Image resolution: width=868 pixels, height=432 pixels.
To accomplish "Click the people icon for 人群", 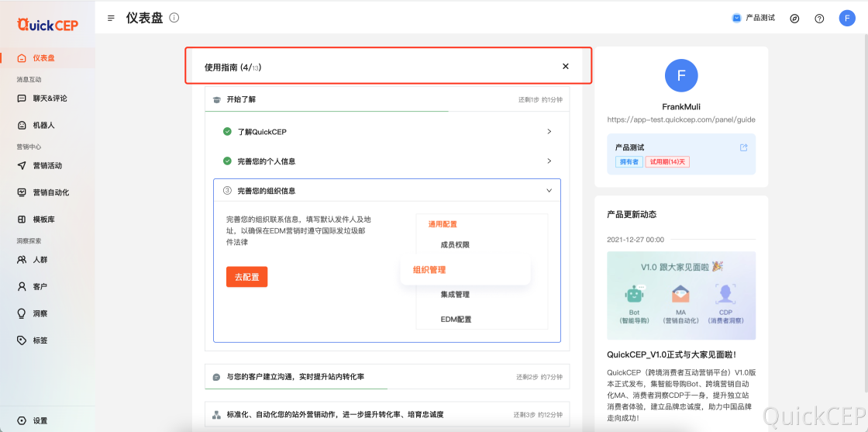I will click(22, 260).
